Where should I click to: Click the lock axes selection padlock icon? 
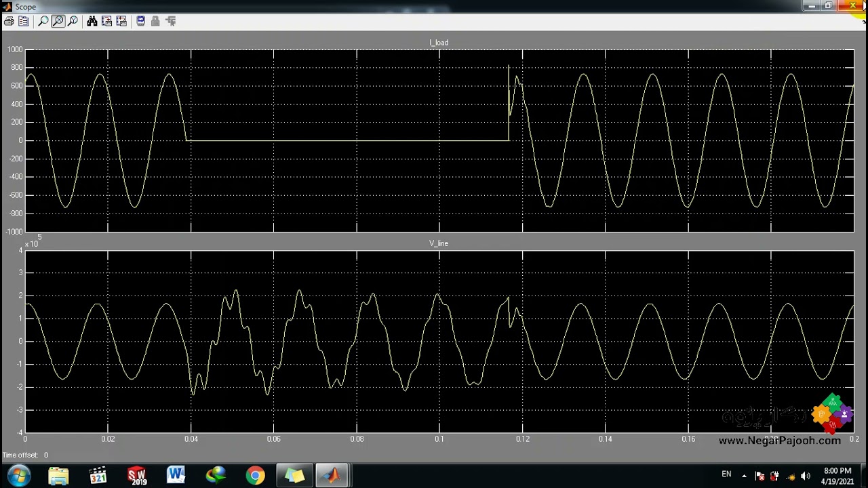(x=155, y=21)
